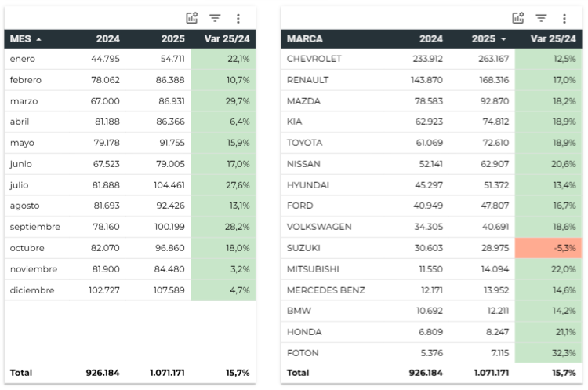Toggle sort arrow on MES column
588x390 pixels.
pyautogui.click(x=39, y=38)
